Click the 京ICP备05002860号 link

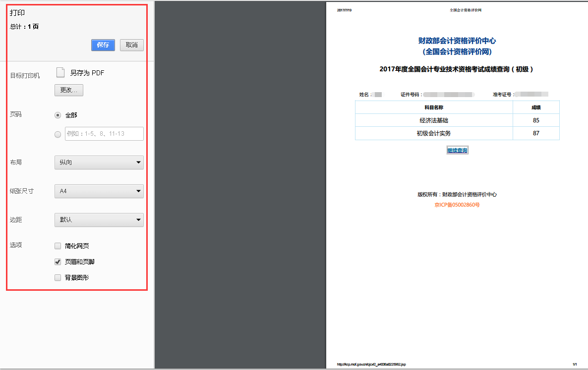point(457,204)
